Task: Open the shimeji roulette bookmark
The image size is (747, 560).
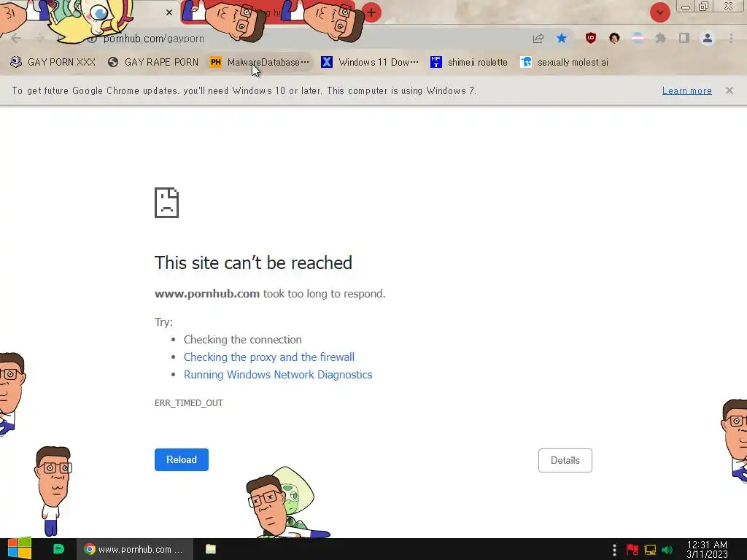Action: point(469,63)
